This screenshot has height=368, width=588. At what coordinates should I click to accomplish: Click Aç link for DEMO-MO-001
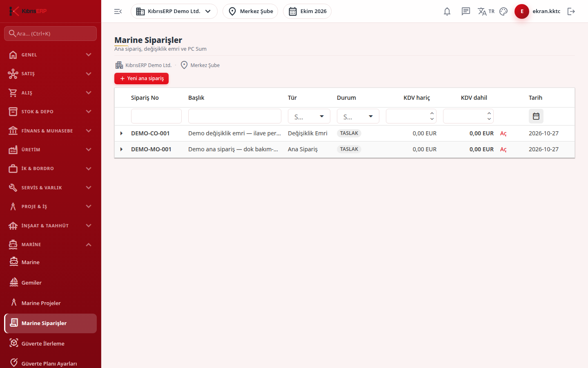tap(503, 150)
